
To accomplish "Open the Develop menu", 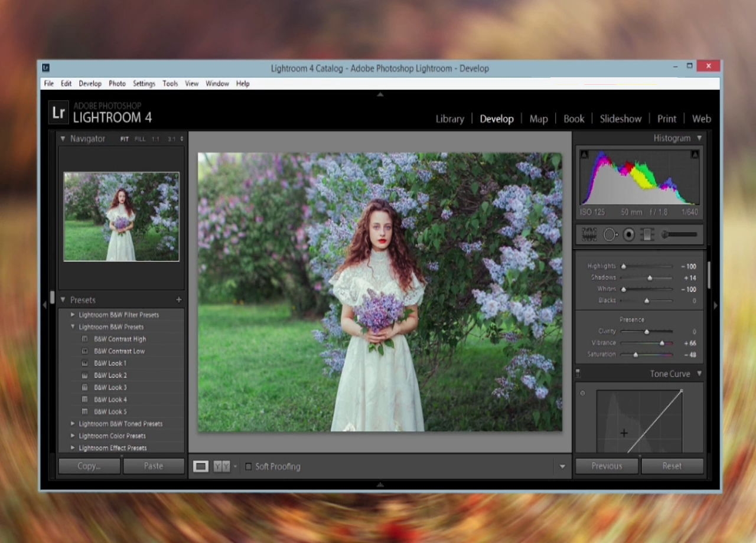I will [x=90, y=84].
